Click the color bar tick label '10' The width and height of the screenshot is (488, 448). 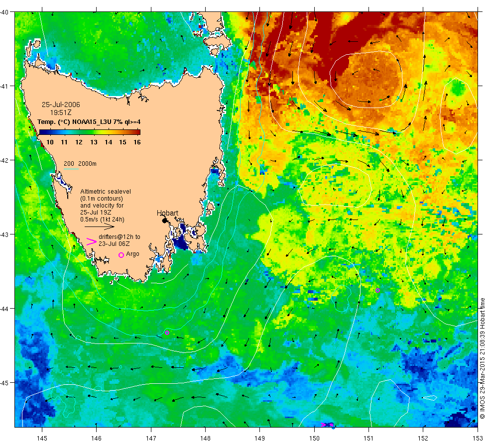(x=50, y=142)
